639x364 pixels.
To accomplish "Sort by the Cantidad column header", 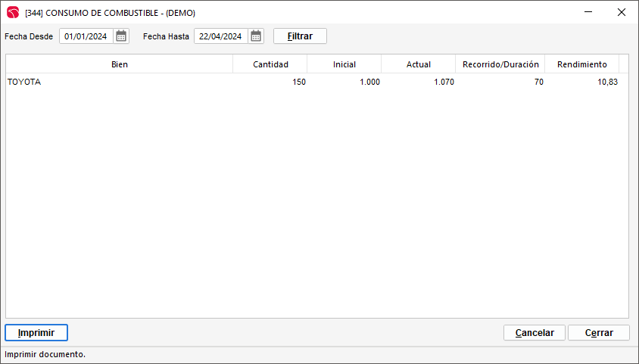I will [270, 64].
